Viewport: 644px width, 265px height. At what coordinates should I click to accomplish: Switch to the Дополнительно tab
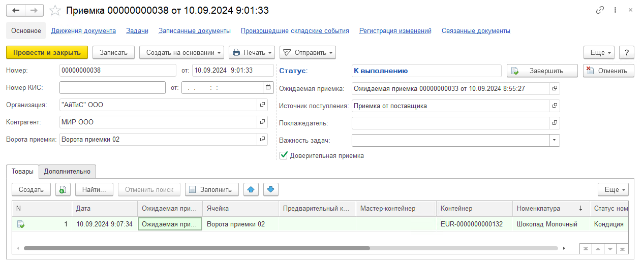coord(67,172)
